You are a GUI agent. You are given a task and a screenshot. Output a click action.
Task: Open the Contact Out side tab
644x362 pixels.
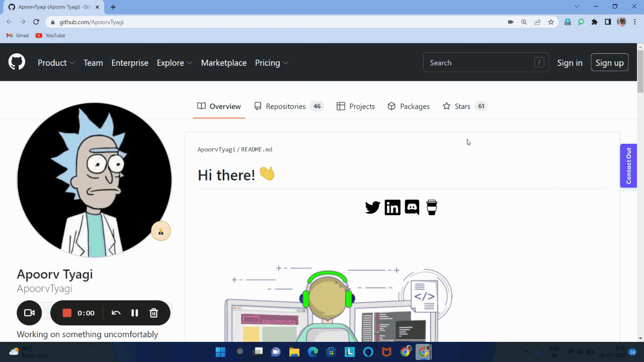628,166
